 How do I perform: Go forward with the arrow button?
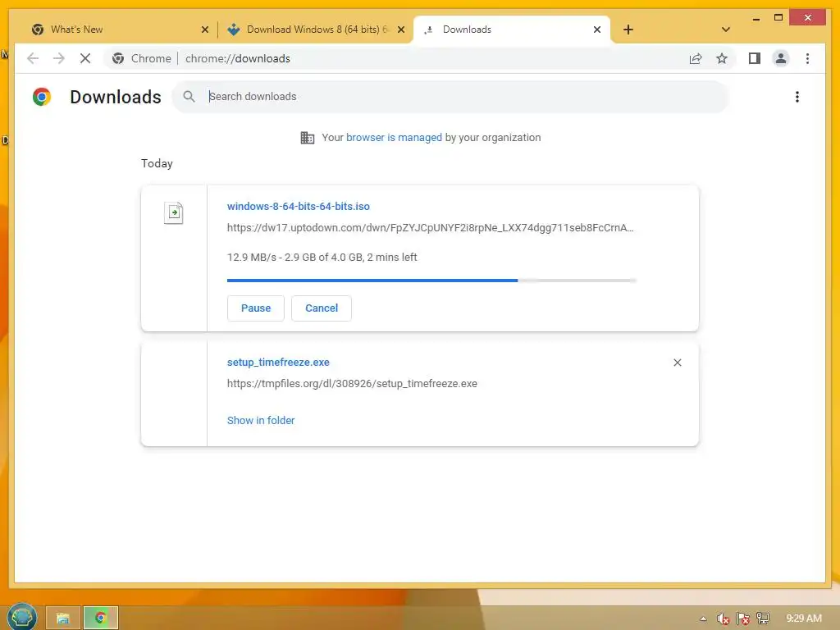pyautogui.click(x=59, y=58)
